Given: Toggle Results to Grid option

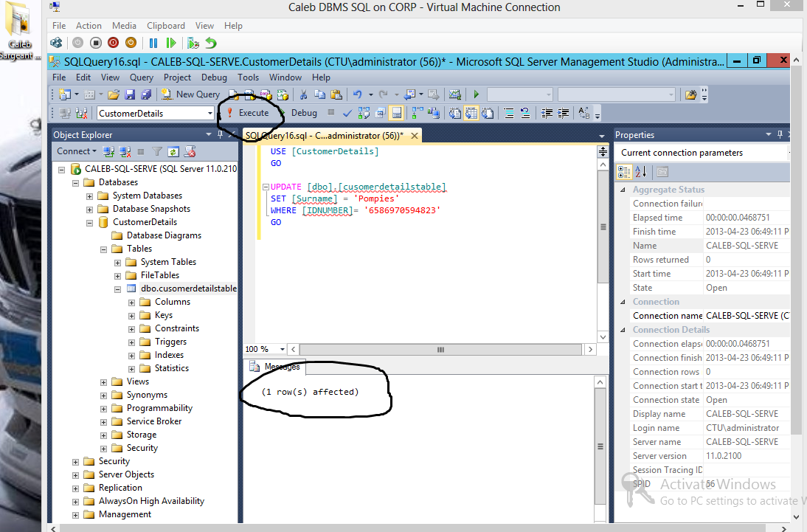Looking at the screenshot, I should (x=471, y=114).
